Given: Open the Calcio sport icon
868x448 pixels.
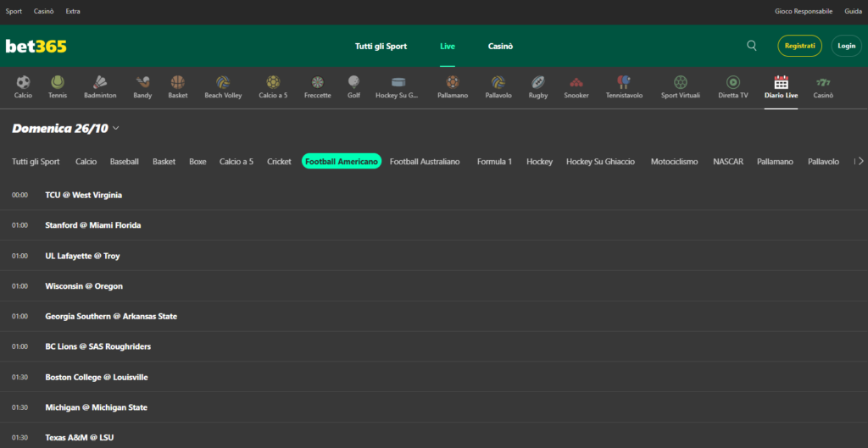Looking at the screenshot, I should pos(23,83).
